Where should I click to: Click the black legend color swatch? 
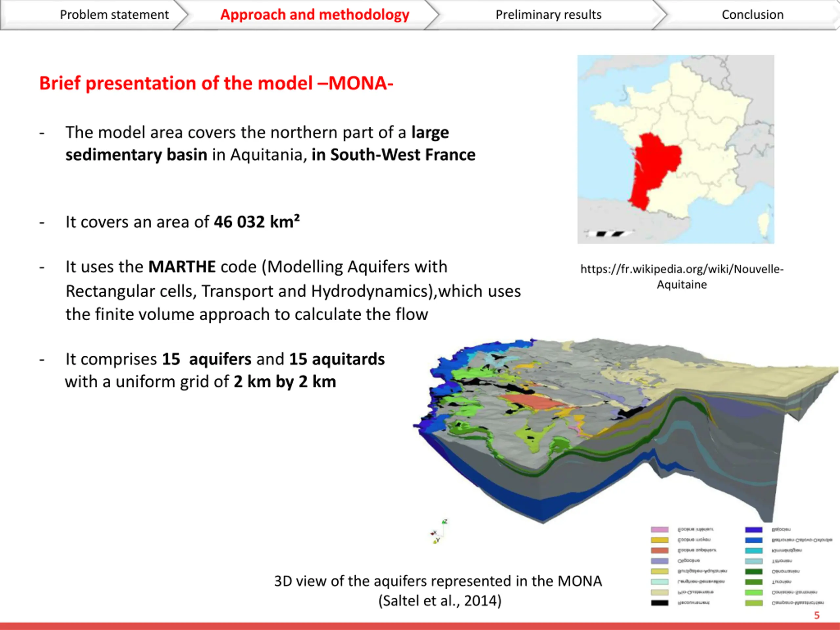point(660,603)
